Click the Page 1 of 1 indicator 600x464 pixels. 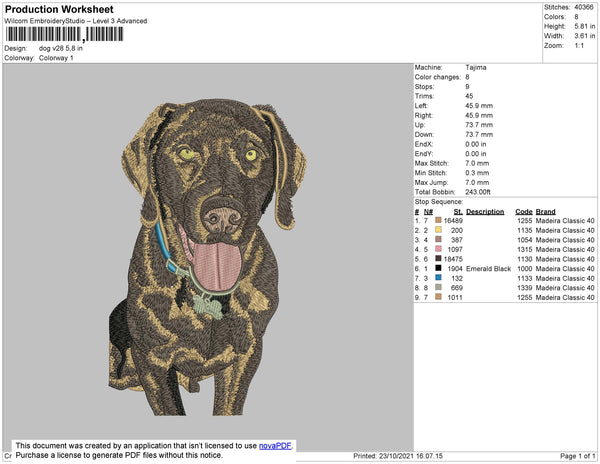click(573, 456)
